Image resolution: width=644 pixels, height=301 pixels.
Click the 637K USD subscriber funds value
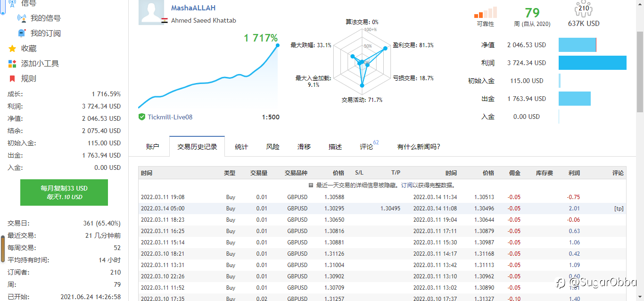click(x=584, y=24)
